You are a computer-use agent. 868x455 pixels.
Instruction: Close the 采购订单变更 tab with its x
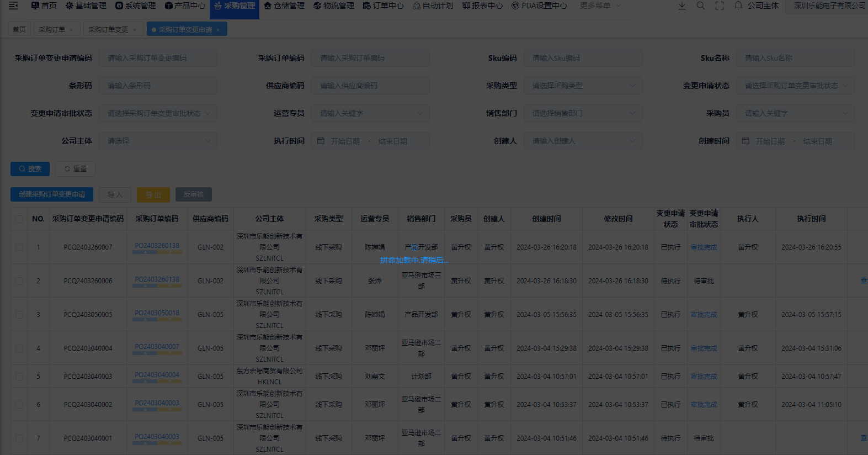pos(135,30)
